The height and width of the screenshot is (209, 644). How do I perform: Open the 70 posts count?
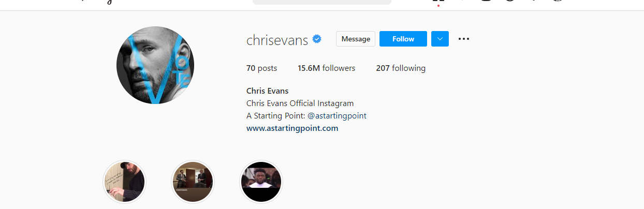(261, 68)
